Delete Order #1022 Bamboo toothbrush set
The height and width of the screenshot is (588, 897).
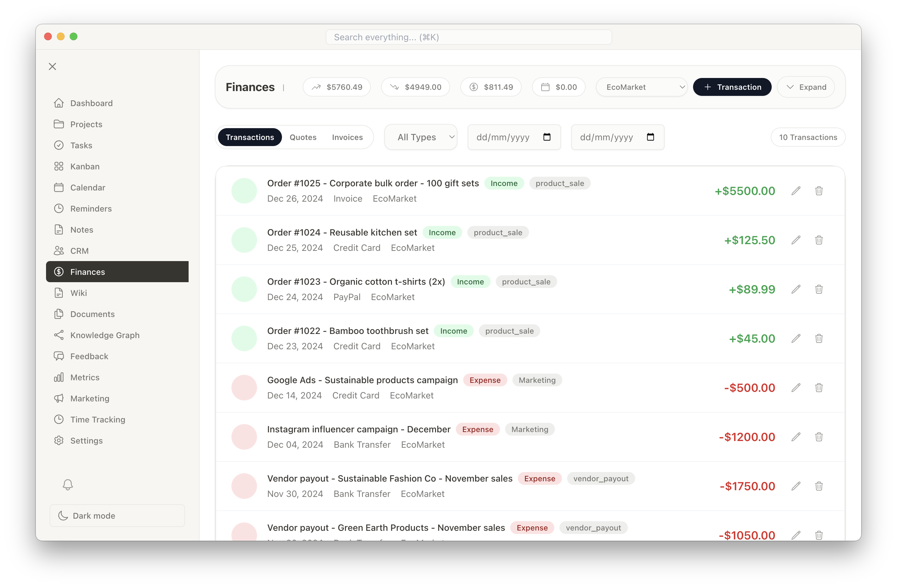click(819, 339)
